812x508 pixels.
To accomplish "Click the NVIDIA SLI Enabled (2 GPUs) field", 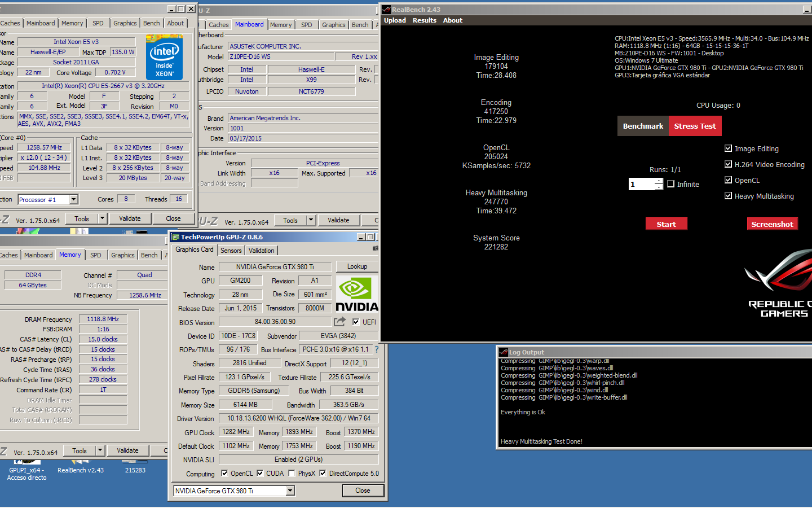I will [298, 459].
